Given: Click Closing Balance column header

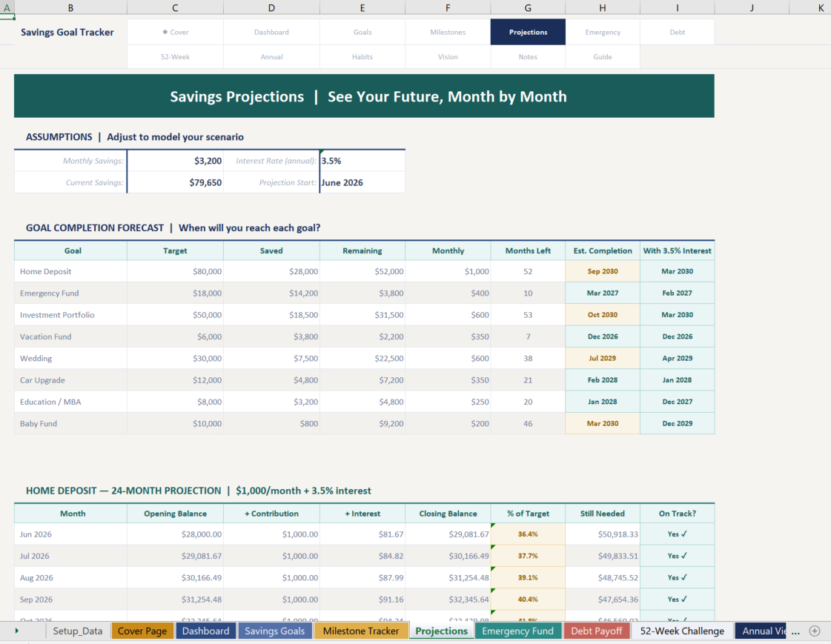Looking at the screenshot, I should [x=448, y=514].
